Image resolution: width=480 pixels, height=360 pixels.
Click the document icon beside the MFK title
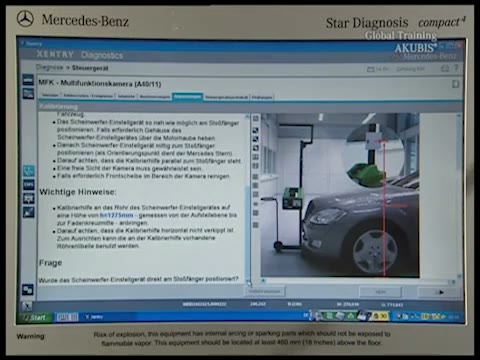point(455,84)
